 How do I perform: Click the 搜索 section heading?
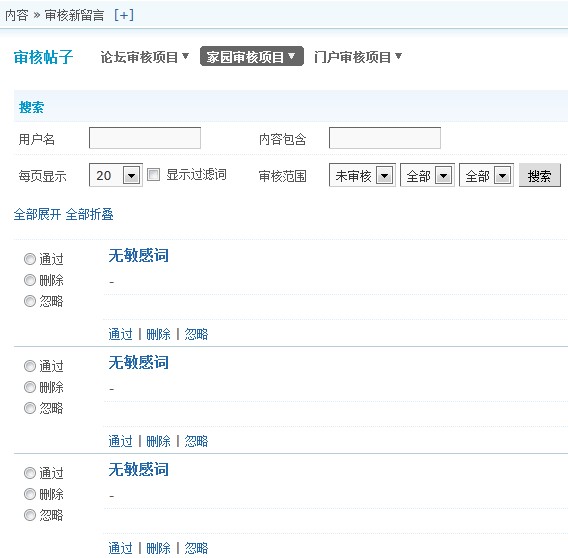32,107
